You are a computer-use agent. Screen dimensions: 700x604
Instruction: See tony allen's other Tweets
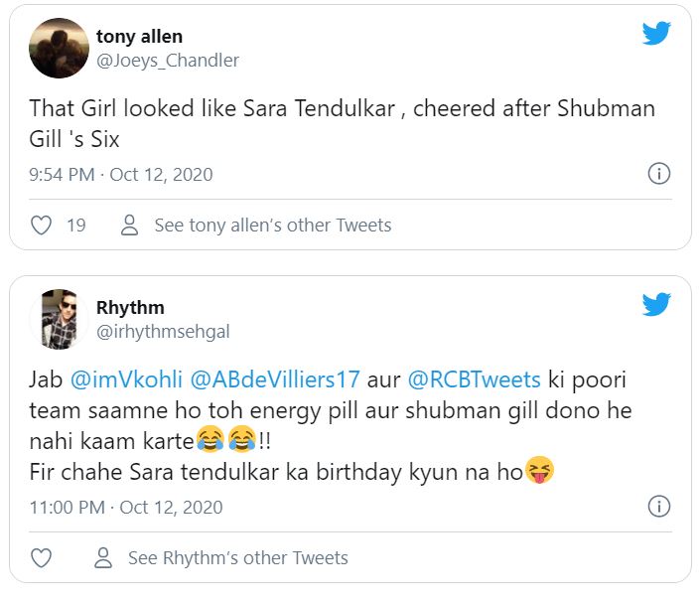pyautogui.click(x=273, y=226)
